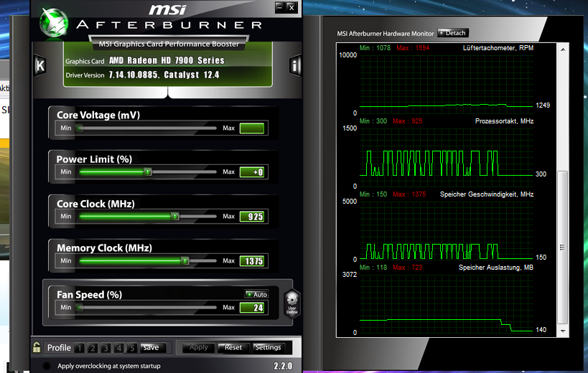Open the Fan Speed User Define gear

292,303
